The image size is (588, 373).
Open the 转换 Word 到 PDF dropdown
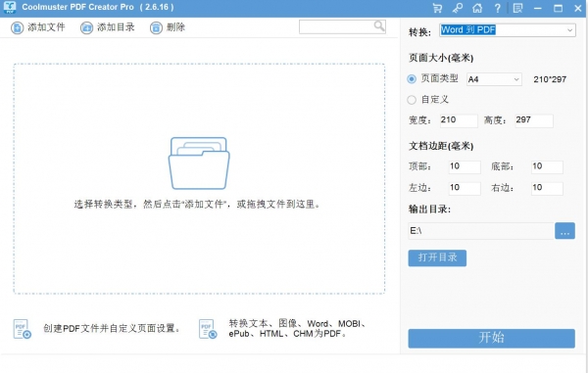click(508, 30)
